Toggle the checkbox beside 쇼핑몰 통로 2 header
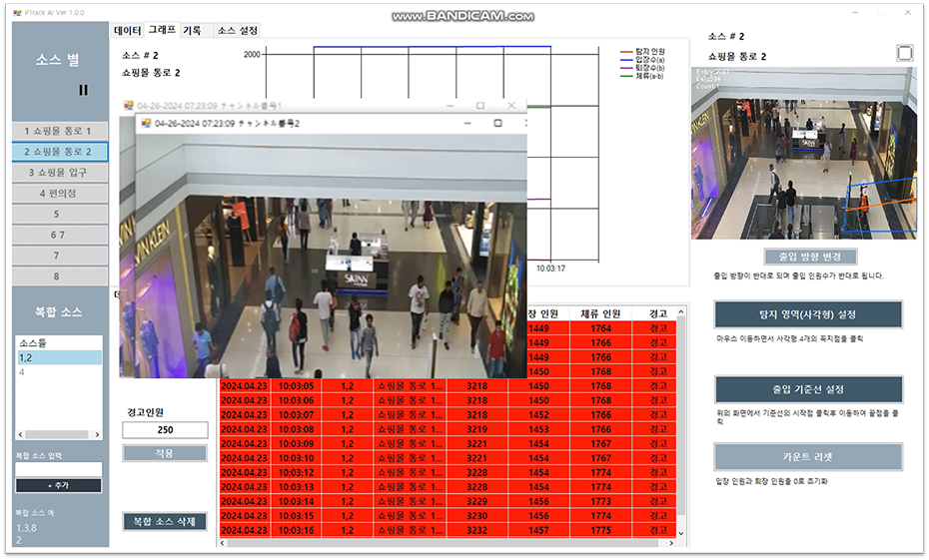Viewport: 929px width, 560px height. click(904, 53)
